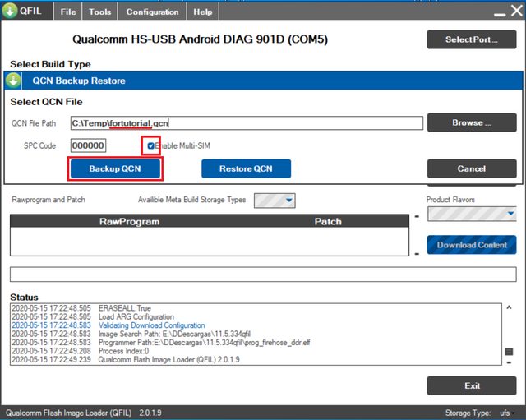Click the Backup QCN button
The height and width of the screenshot is (420, 526).
point(115,168)
